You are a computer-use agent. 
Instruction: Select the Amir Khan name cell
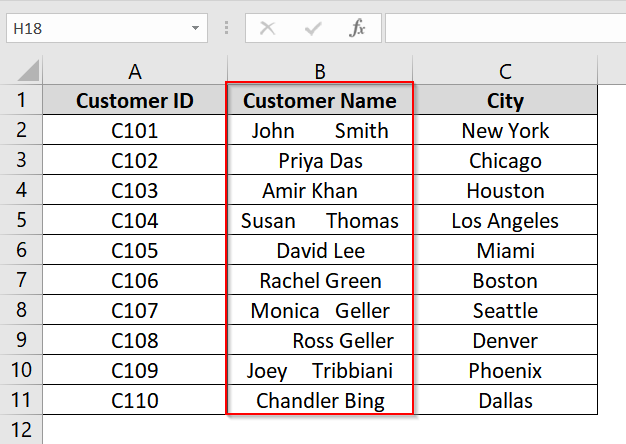click(x=320, y=190)
